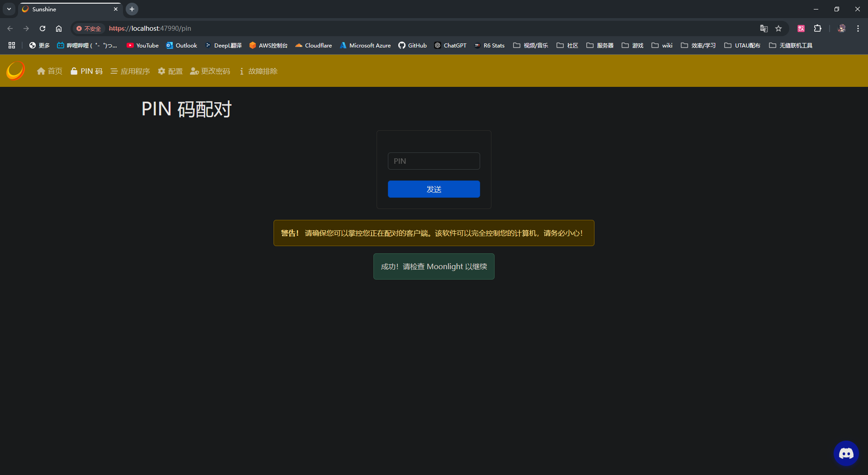Image resolution: width=868 pixels, height=475 pixels.
Task: Open the GitHub bookmark
Action: coord(412,45)
